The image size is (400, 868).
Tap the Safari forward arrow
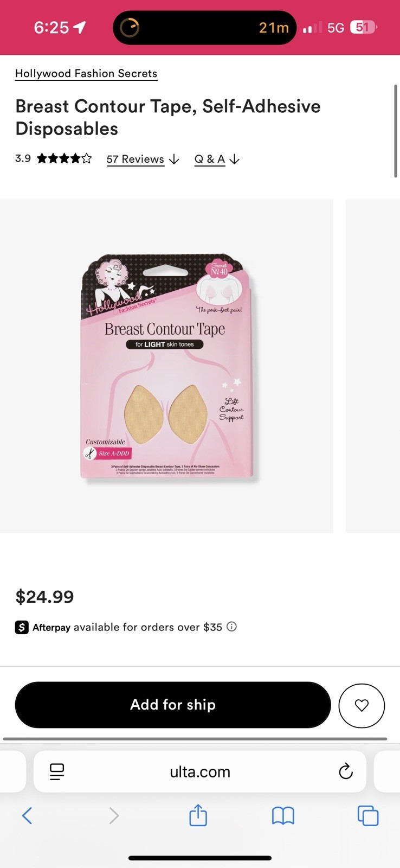(x=114, y=815)
